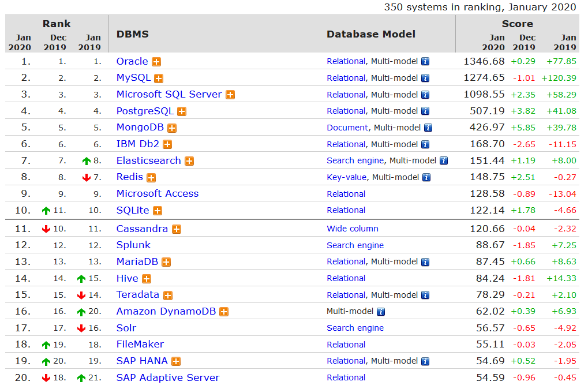The width and height of the screenshot is (588, 385).
Task: Click the orange plus icon next to MySQL
Action: (x=159, y=79)
